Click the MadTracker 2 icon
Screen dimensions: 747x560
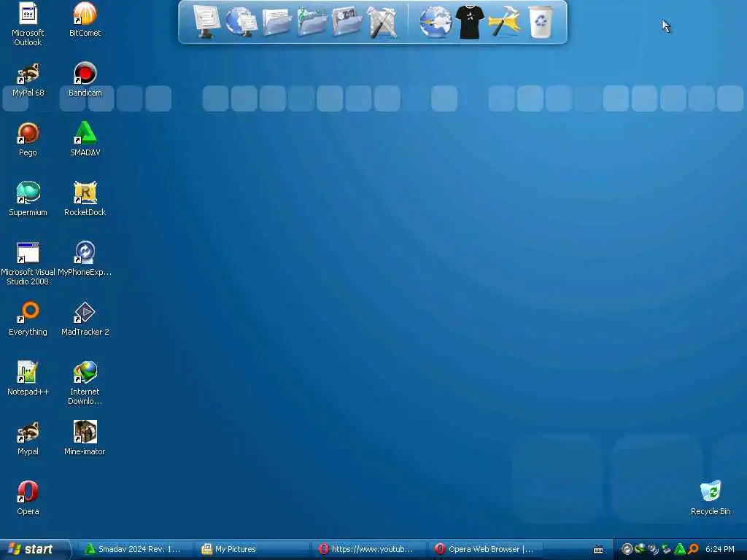coord(85,319)
